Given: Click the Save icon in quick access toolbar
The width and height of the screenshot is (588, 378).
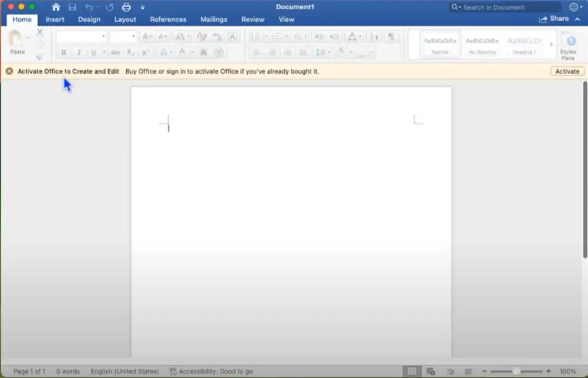Looking at the screenshot, I should (72, 7).
